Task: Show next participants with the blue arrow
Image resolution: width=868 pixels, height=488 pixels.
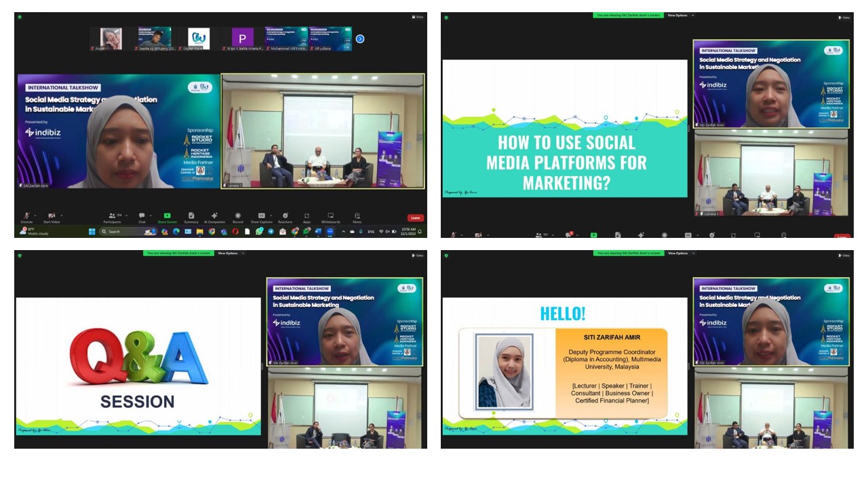Action: pos(360,39)
